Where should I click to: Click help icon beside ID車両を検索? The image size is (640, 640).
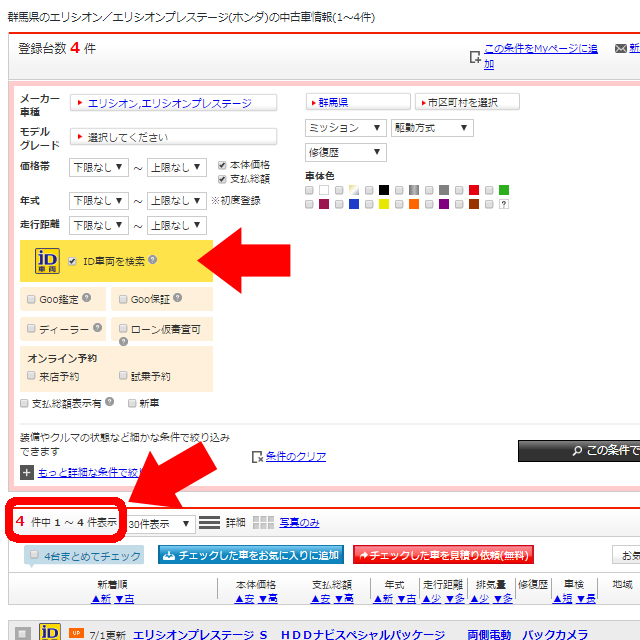coord(153,260)
